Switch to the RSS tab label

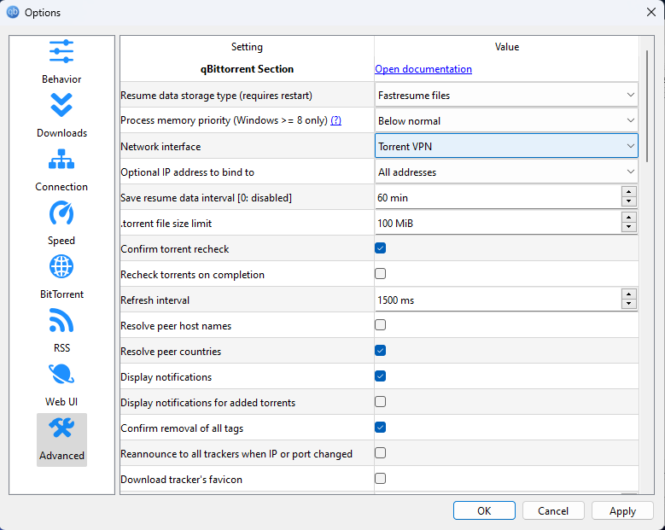coord(61,348)
